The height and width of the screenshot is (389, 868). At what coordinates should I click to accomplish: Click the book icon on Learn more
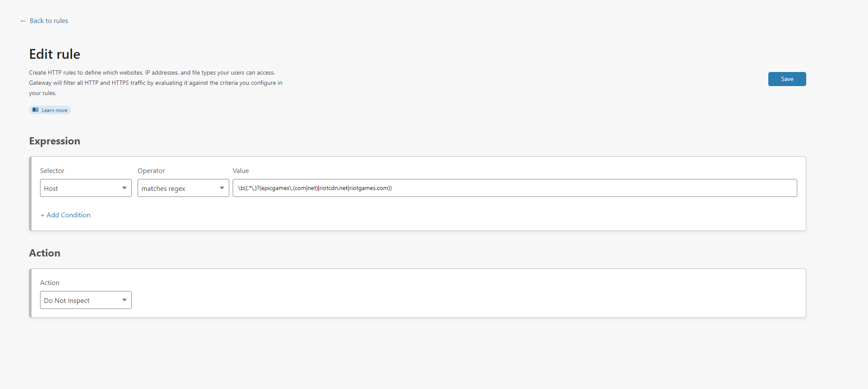coord(36,110)
